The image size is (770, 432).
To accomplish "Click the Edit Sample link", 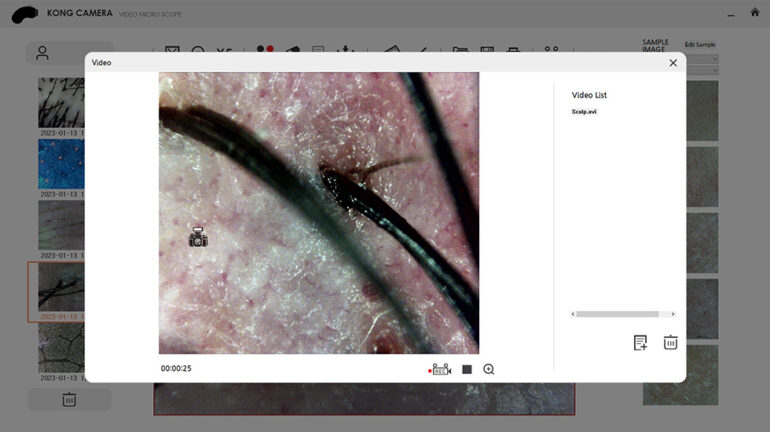I will pyautogui.click(x=700, y=45).
